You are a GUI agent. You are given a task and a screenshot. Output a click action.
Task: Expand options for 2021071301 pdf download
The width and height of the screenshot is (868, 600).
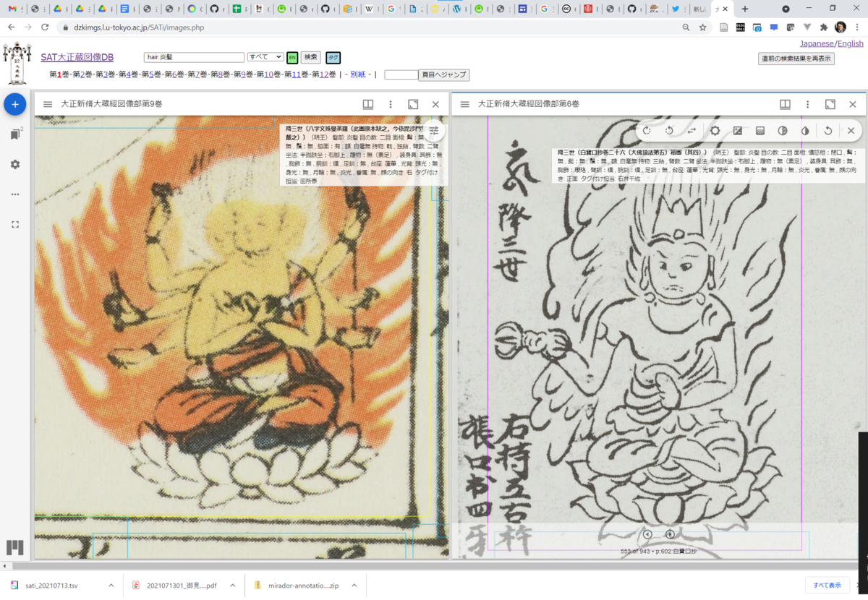233,586
